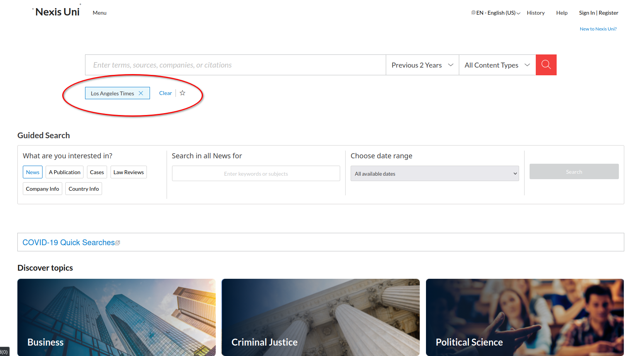Click the Enter keywords or subjects field
The width and height of the screenshot is (644, 356).
point(256,173)
